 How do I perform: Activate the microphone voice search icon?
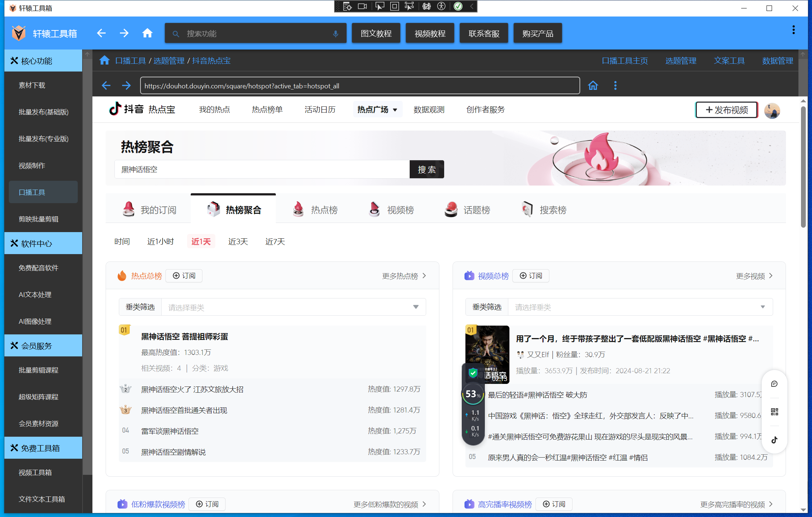tap(336, 34)
